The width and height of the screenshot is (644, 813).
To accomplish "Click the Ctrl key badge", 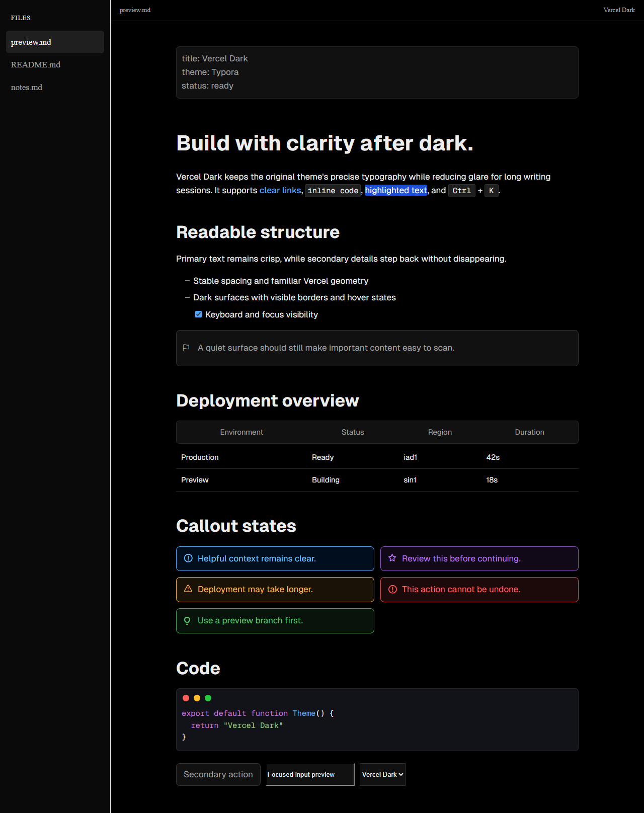I will coord(462,191).
